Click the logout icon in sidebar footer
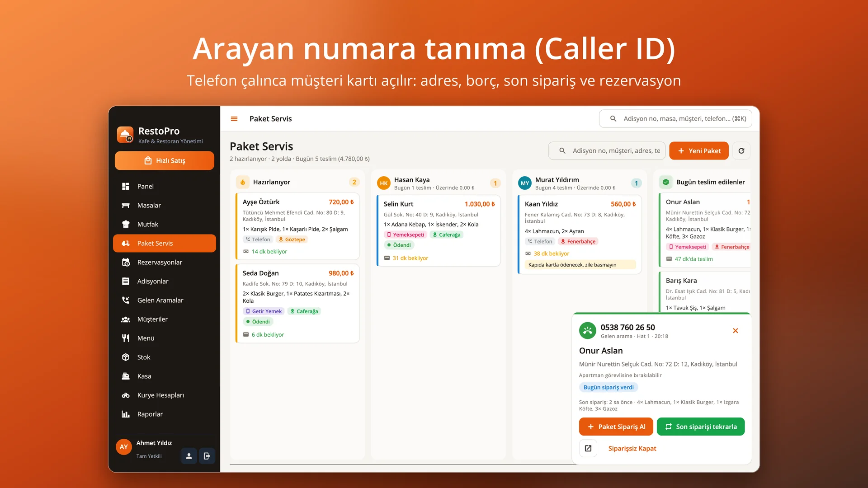Image resolution: width=868 pixels, height=488 pixels. [207, 456]
